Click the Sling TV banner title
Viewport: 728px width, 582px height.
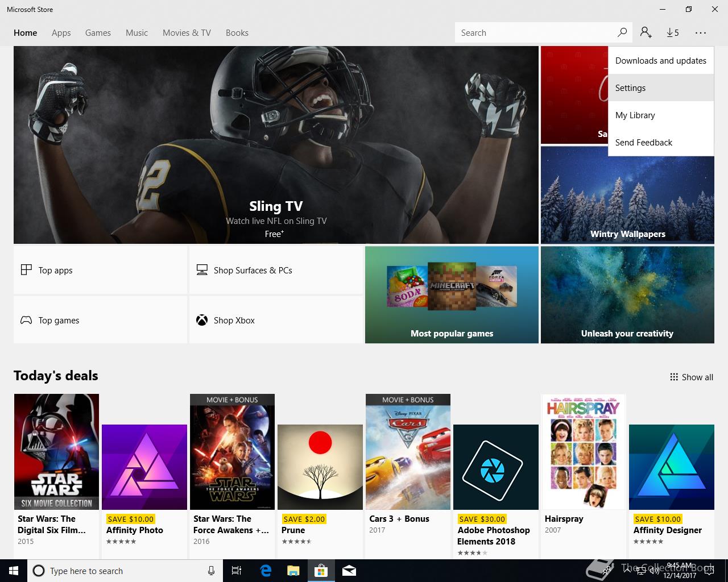[x=276, y=206]
